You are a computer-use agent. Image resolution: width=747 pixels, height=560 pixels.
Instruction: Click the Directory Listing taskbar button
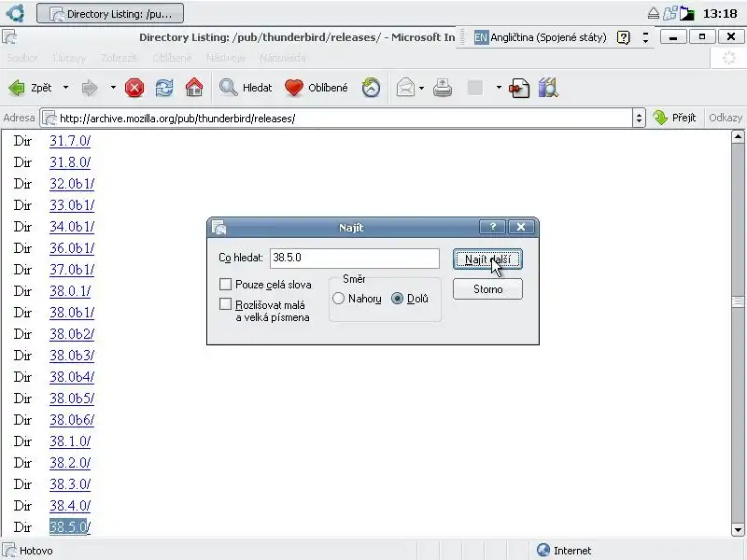point(110,13)
